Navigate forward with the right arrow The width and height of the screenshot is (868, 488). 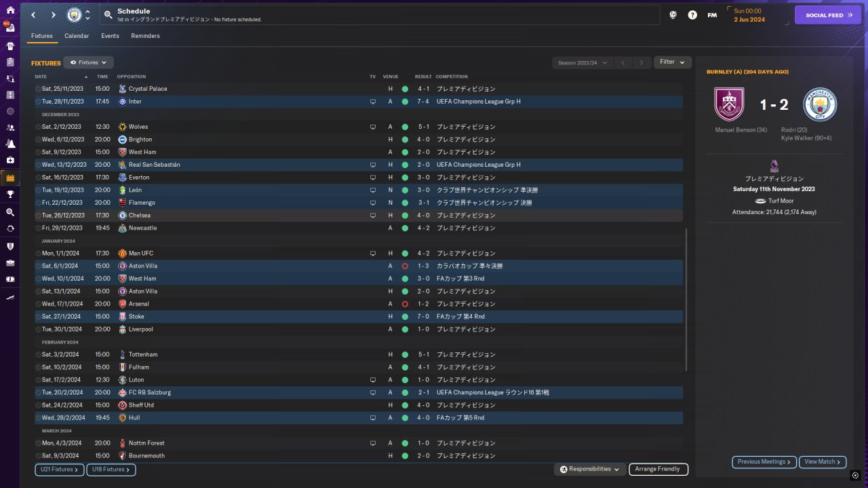tap(53, 15)
